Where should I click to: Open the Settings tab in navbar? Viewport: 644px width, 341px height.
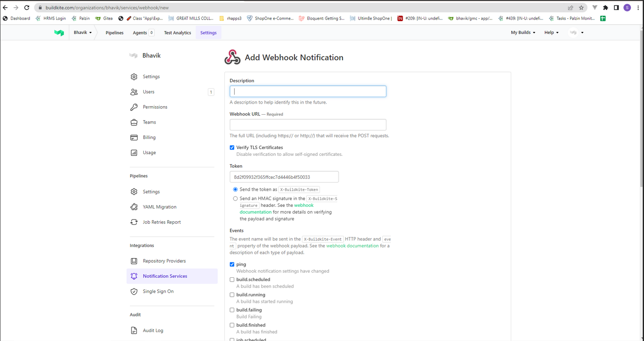(x=208, y=33)
